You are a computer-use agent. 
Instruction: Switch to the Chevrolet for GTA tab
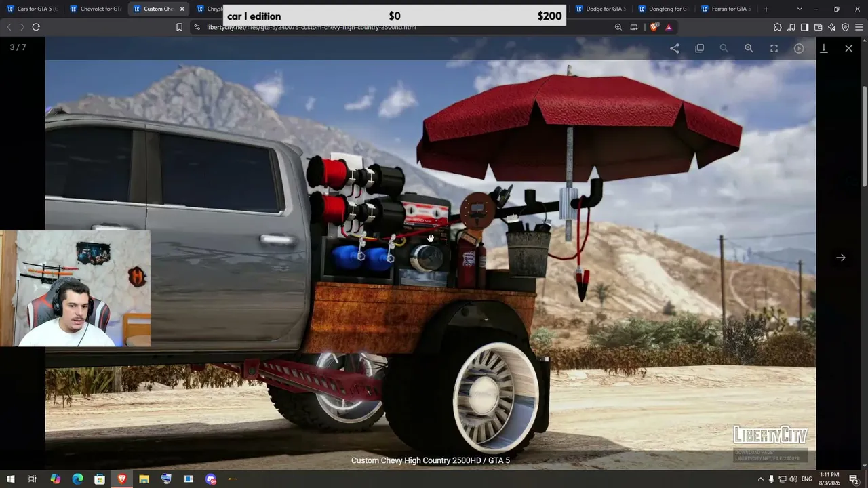click(x=95, y=9)
